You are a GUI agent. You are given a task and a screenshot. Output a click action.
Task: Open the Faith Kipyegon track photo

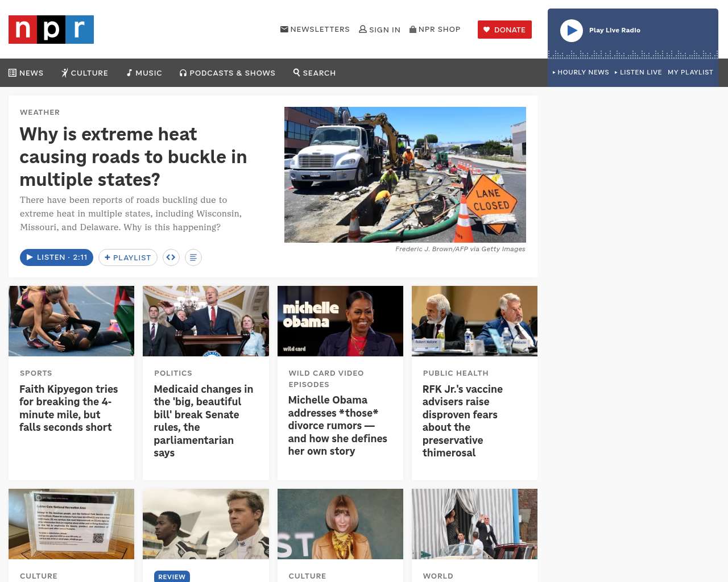click(x=72, y=321)
